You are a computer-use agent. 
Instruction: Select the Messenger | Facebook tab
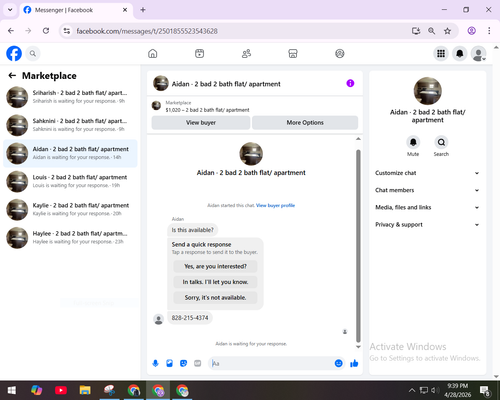click(x=76, y=10)
